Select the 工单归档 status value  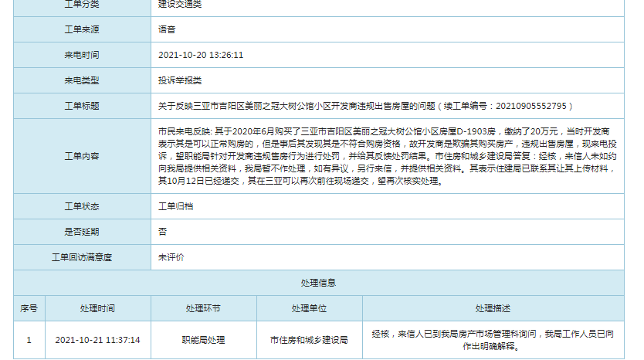click(x=175, y=206)
